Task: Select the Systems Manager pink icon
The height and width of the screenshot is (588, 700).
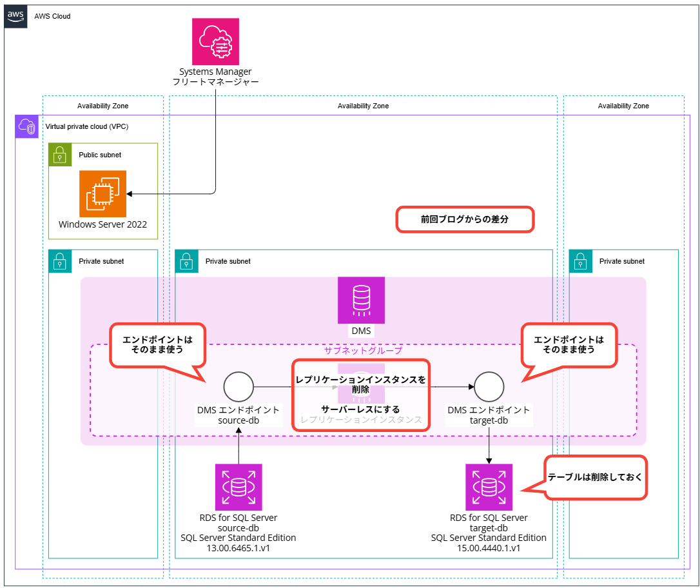Action: 216,41
